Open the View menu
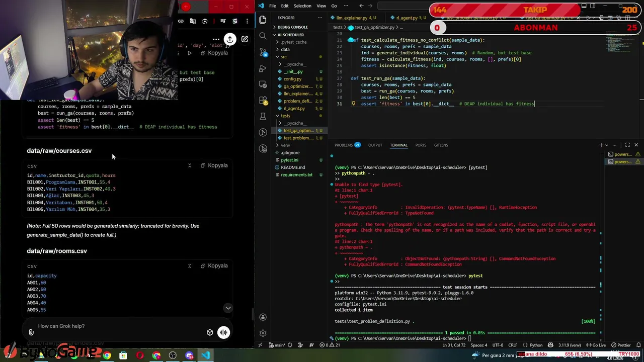 coord(321,6)
